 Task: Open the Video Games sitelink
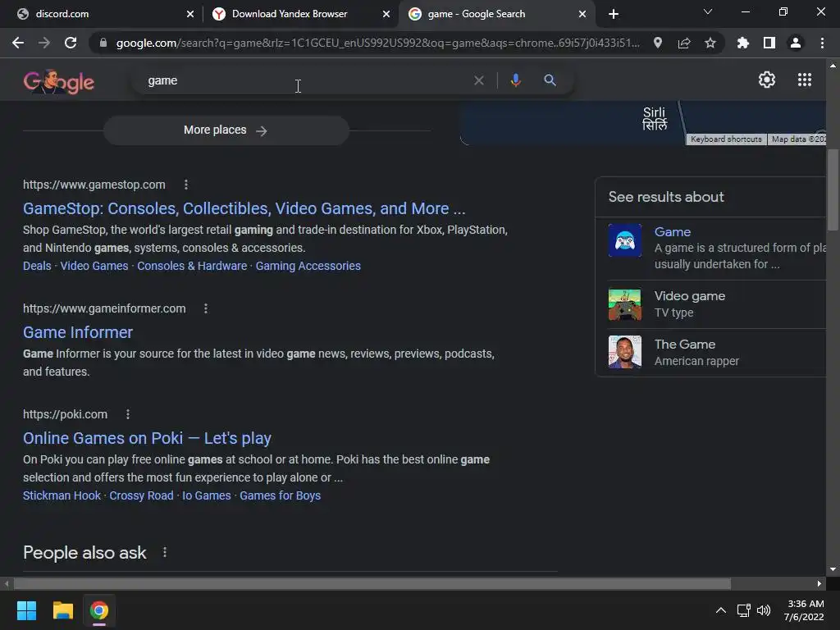(94, 266)
